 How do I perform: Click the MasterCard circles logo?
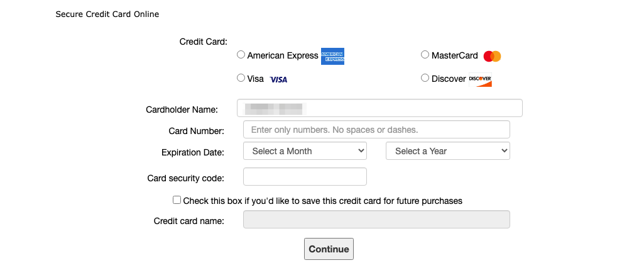coord(492,57)
